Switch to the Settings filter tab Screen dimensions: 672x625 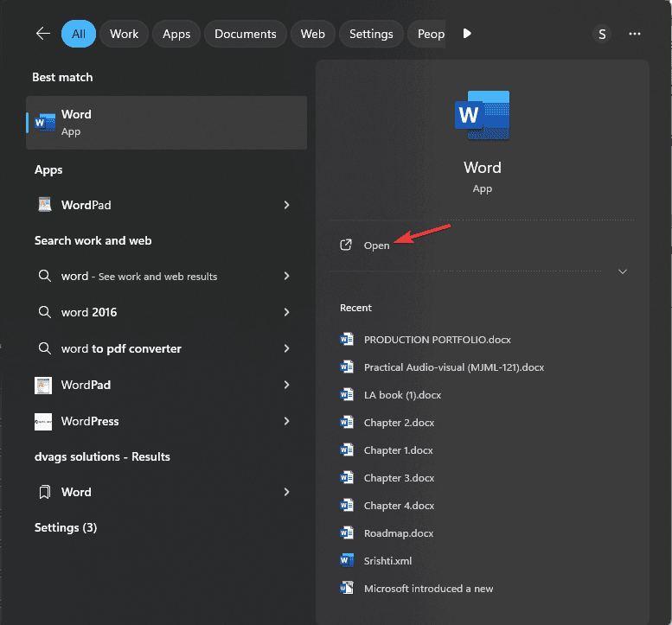371,34
